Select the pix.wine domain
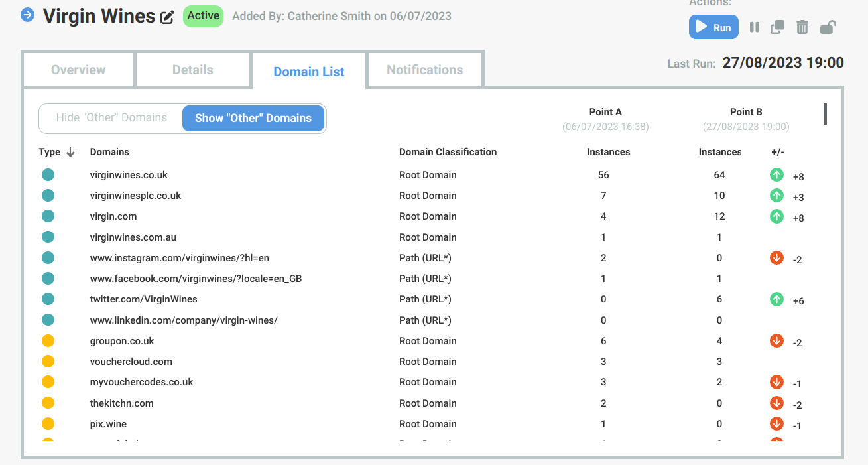868x465 pixels. tap(108, 424)
